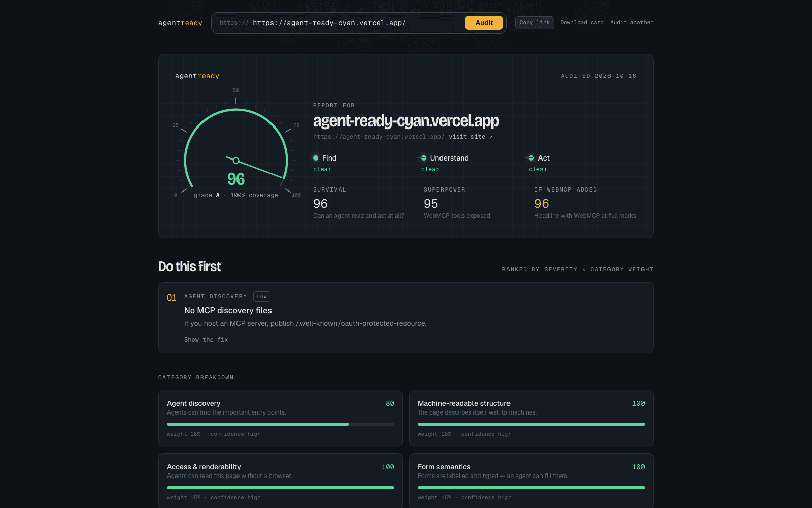The height and width of the screenshot is (508, 812).
Task: Click Audit another link
Action: tap(632, 23)
